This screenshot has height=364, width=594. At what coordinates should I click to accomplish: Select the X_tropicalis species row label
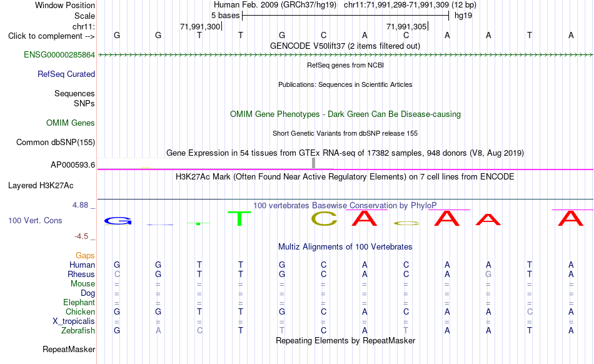(x=74, y=321)
